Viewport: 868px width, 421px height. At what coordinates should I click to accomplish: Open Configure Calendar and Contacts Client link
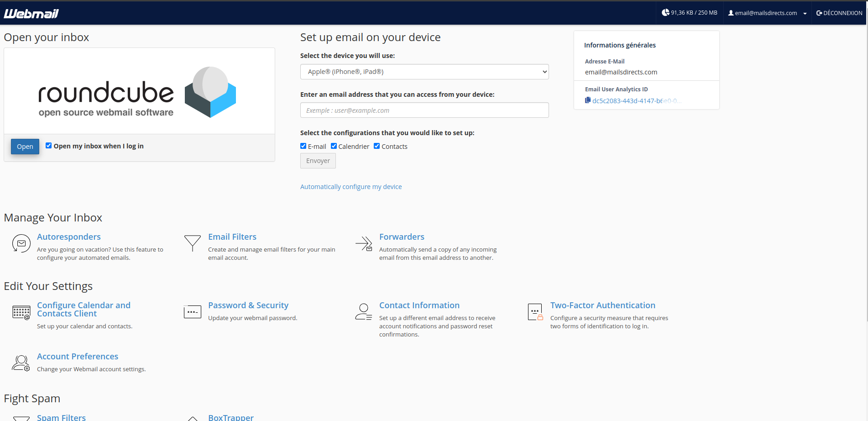[x=84, y=309]
